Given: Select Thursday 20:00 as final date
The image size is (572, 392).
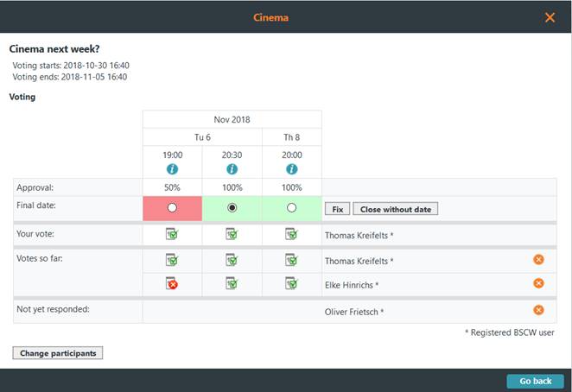Looking at the screenshot, I should [291, 208].
